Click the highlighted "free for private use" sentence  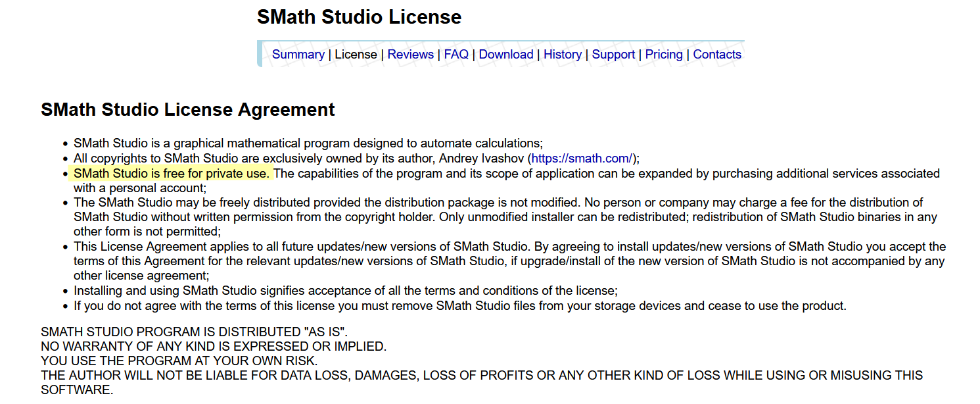tap(171, 174)
